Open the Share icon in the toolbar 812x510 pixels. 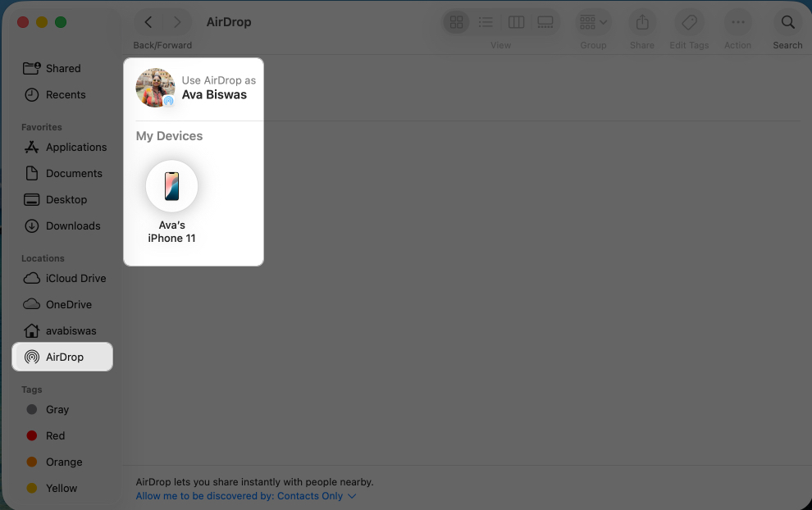[x=641, y=22]
